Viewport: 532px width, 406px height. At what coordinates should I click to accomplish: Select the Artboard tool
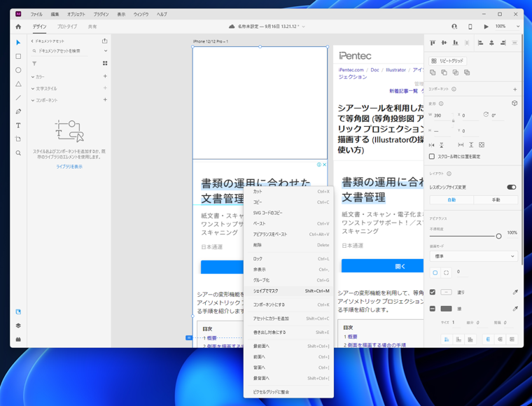point(18,139)
